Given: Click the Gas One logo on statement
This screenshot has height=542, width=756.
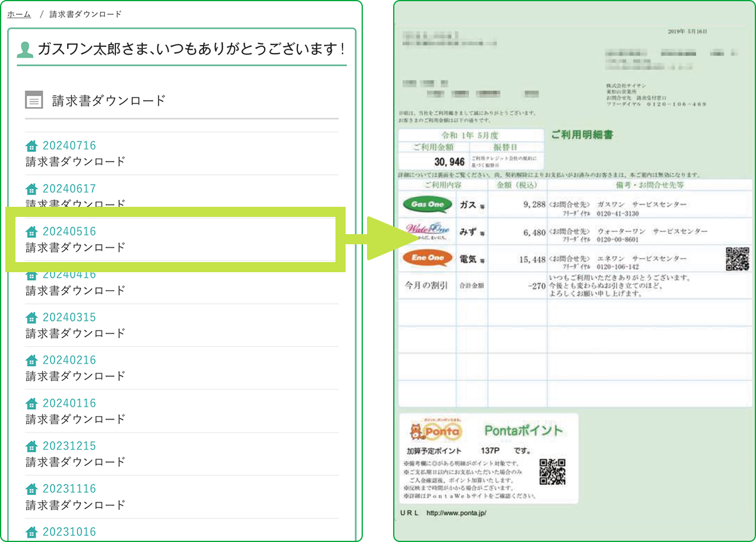Looking at the screenshot, I should [427, 204].
